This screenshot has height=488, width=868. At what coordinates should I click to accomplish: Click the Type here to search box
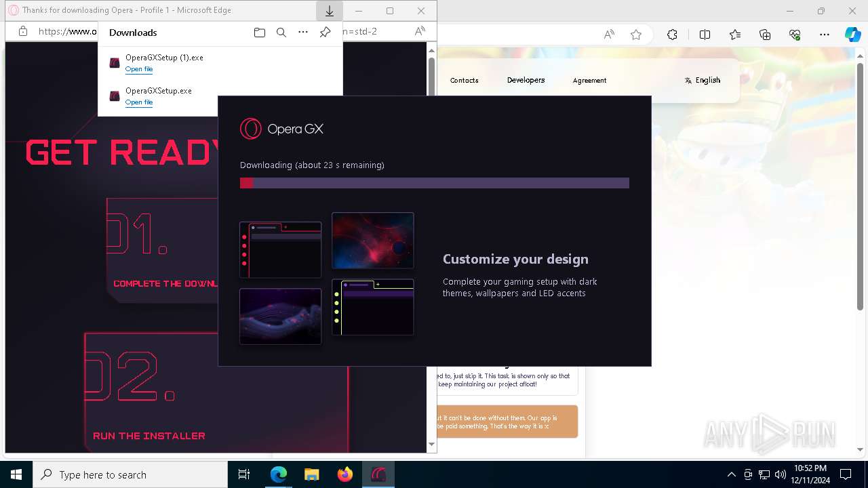[x=130, y=474]
